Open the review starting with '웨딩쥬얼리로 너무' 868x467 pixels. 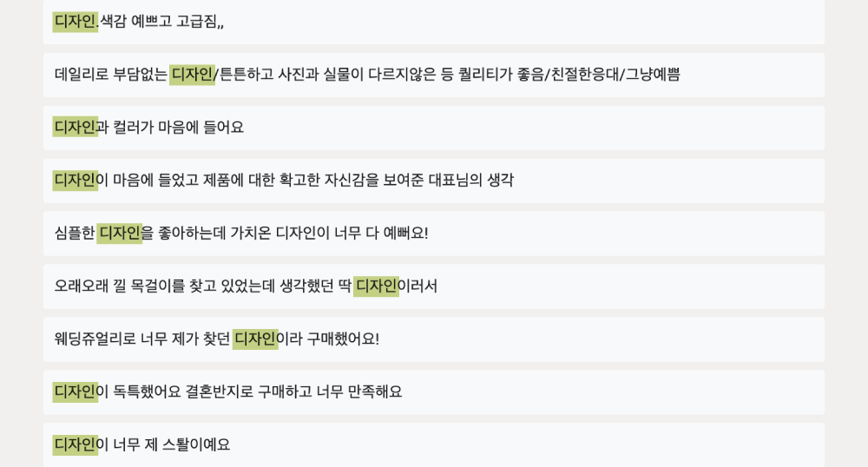433,339
